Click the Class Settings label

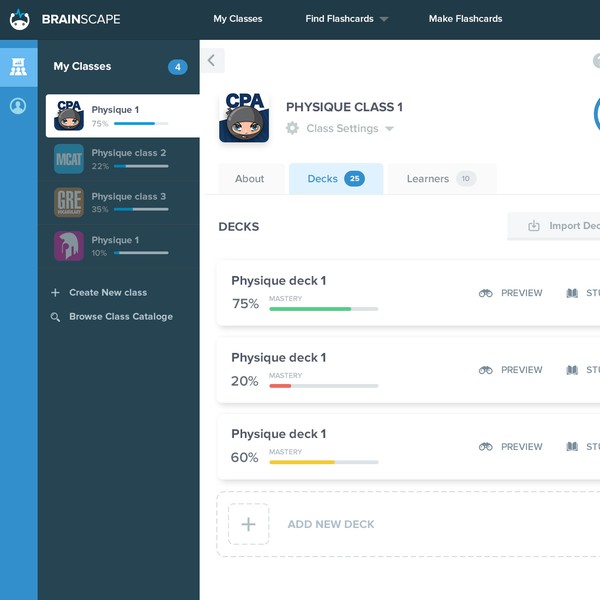pyautogui.click(x=342, y=129)
